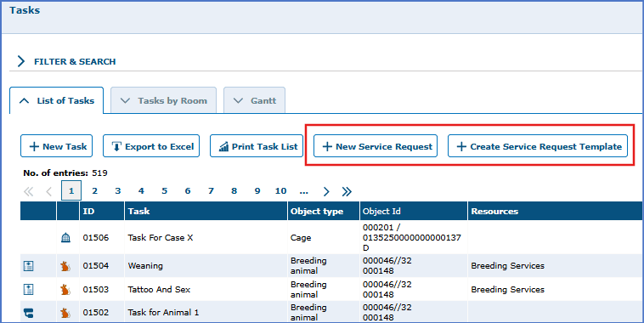Go to page 4
Image resolution: width=644 pixels, height=323 pixels.
141,191
